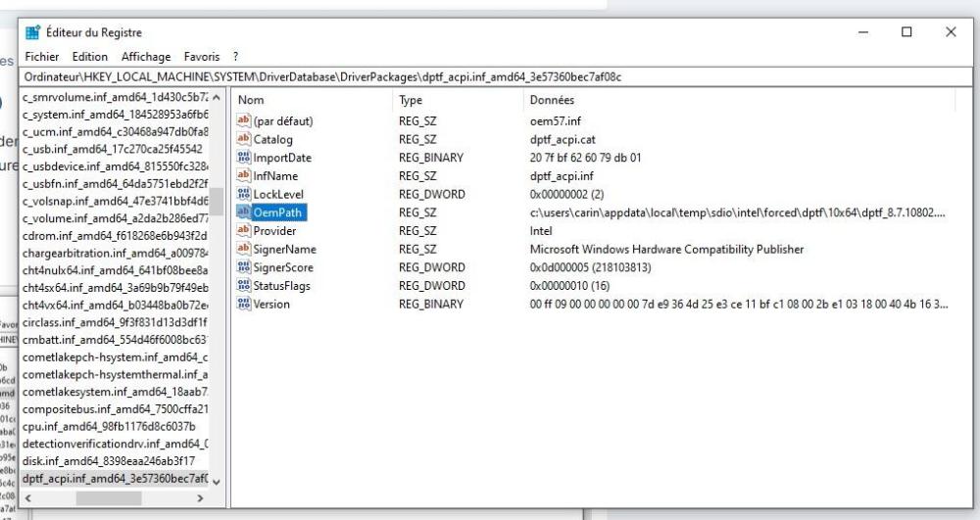The width and height of the screenshot is (980, 520).
Task: Open the Affichage menu
Action: (146, 57)
